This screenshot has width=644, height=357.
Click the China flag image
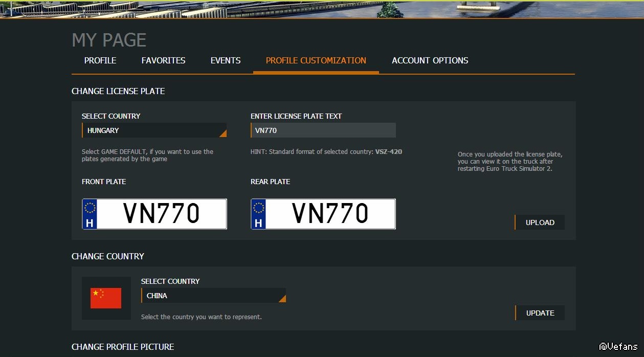pyautogui.click(x=106, y=298)
